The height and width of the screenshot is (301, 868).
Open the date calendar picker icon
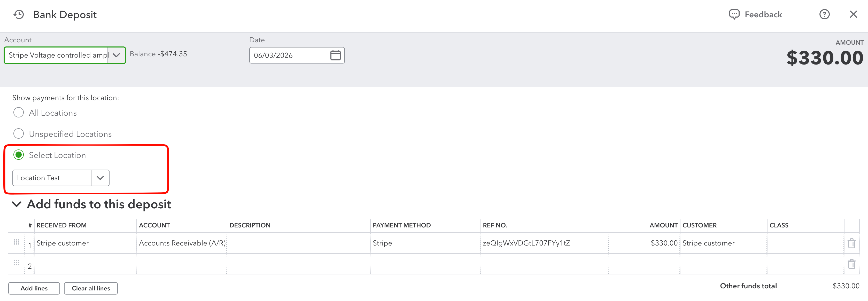tap(335, 55)
